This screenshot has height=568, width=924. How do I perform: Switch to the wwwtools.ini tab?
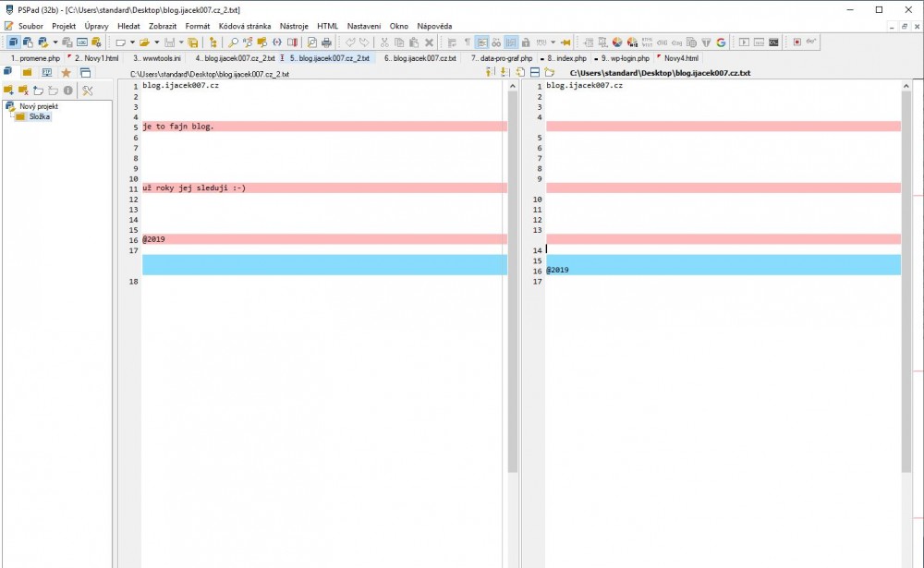point(157,58)
